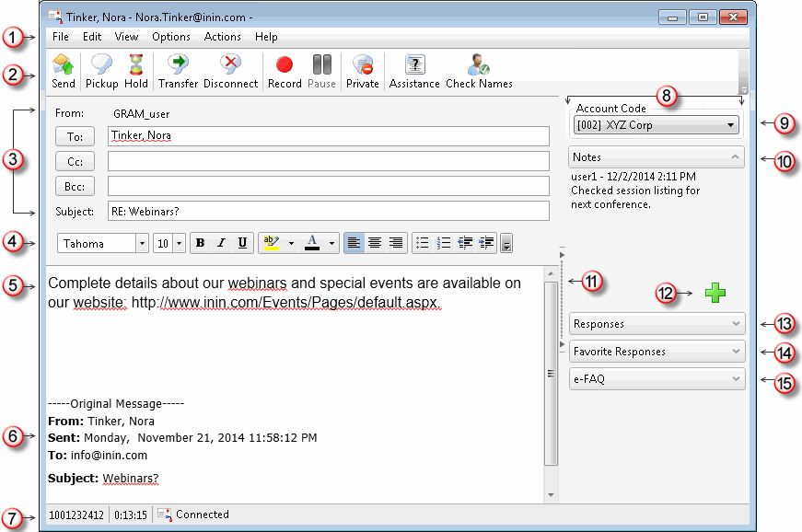Click the green plus add icon
Image resolution: width=802 pixels, height=532 pixels.
click(715, 293)
